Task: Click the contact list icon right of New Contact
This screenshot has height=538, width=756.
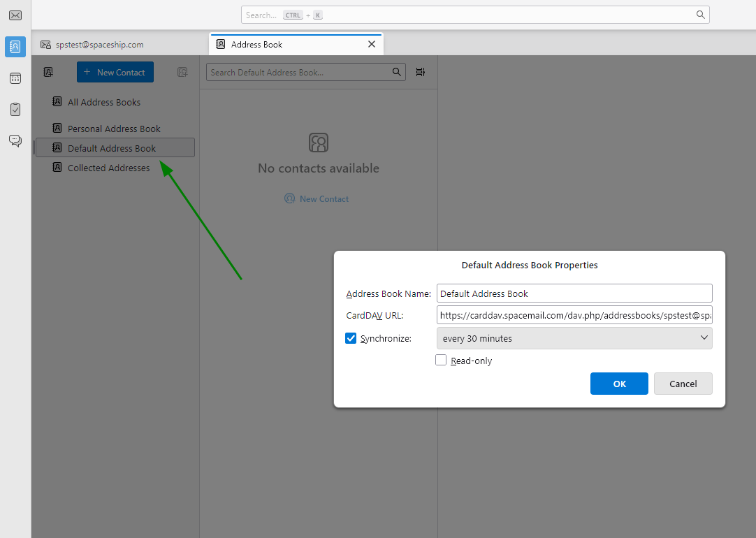Action: [182, 72]
